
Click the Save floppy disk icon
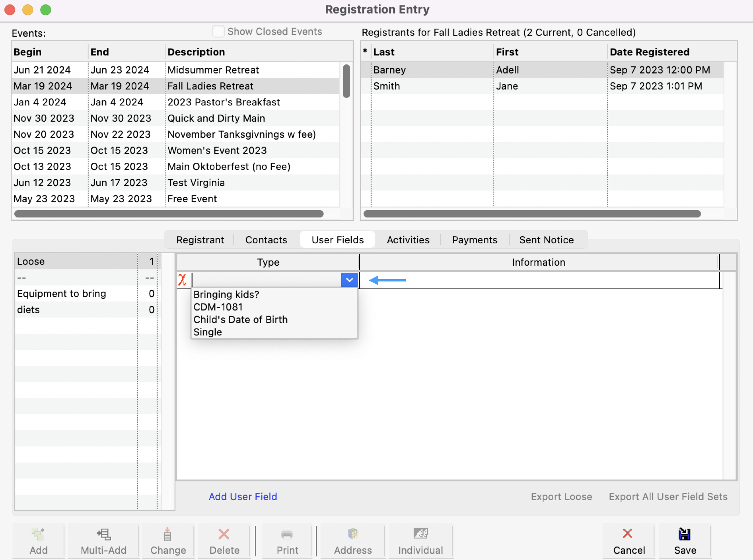pyautogui.click(x=684, y=534)
